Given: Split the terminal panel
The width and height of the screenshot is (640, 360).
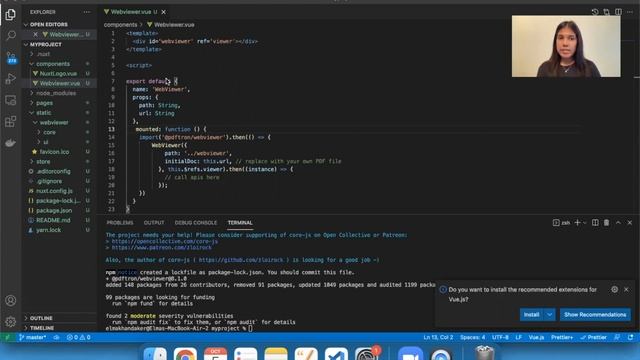Looking at the screenshot, I should tap(595, 222).
